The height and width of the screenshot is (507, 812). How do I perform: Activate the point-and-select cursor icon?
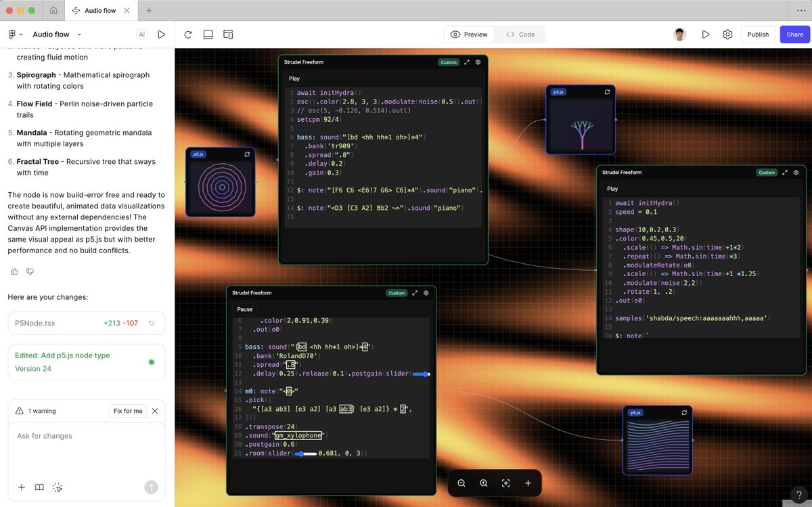click(x=58, y=487)
